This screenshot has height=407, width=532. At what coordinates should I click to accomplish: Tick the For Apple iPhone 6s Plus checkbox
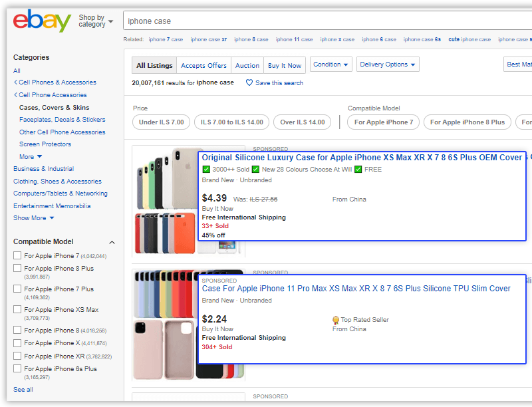tap(17, 368)
